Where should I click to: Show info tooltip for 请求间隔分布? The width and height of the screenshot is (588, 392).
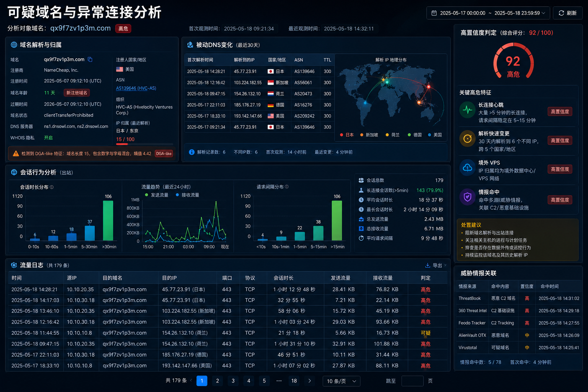[287, 187]
